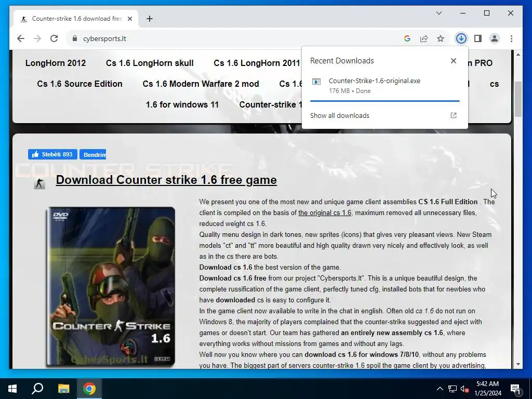The image size is (532, 399).
Task: View site info via lock icon
Action: (x=75, y=38)
